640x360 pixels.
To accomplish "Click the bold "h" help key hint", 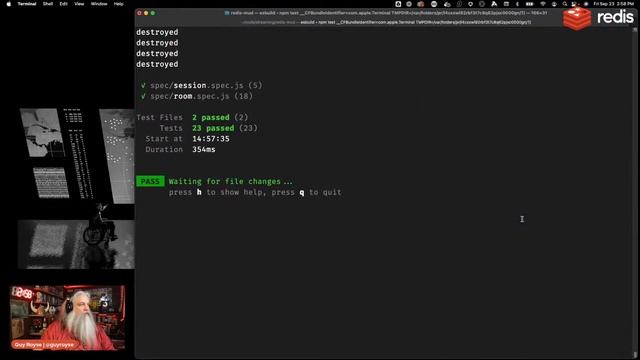I will tap(199, 192).
